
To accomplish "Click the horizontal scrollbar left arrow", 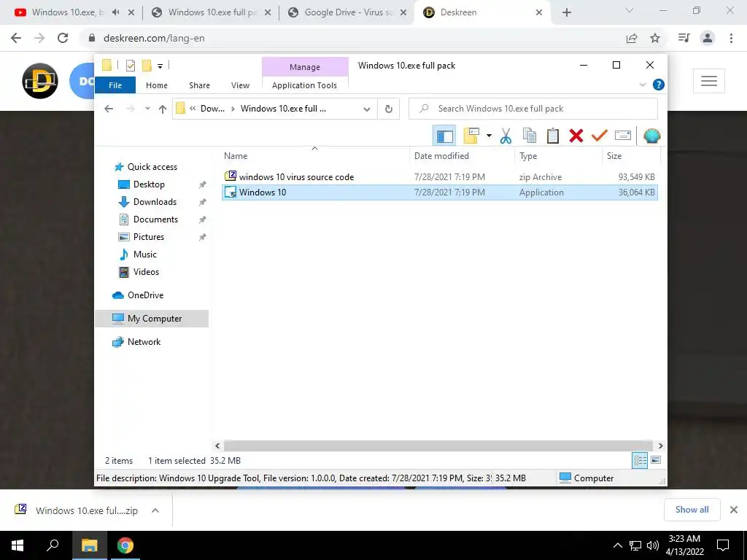I will pyautogui.click(x=217, y=446).
